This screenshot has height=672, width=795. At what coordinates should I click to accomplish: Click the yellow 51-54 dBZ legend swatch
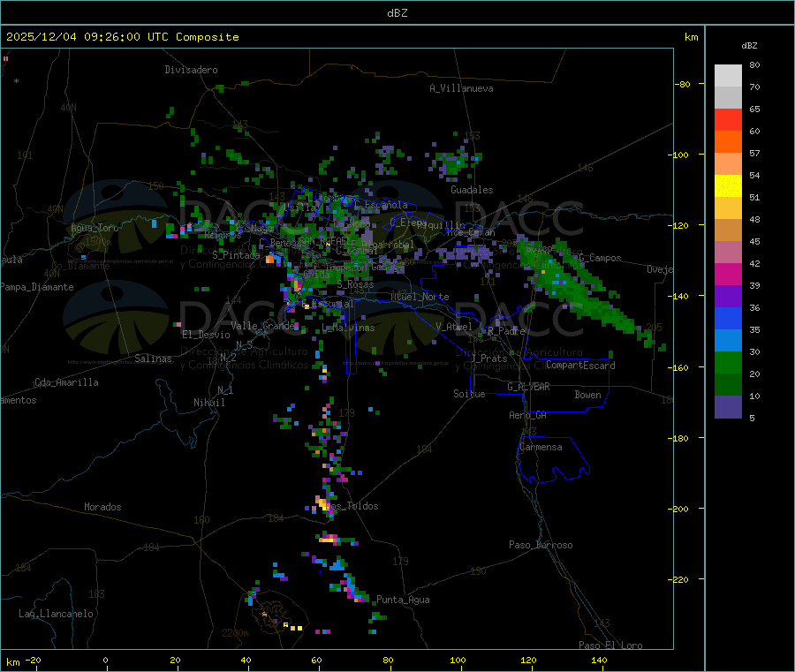[728, 186]
